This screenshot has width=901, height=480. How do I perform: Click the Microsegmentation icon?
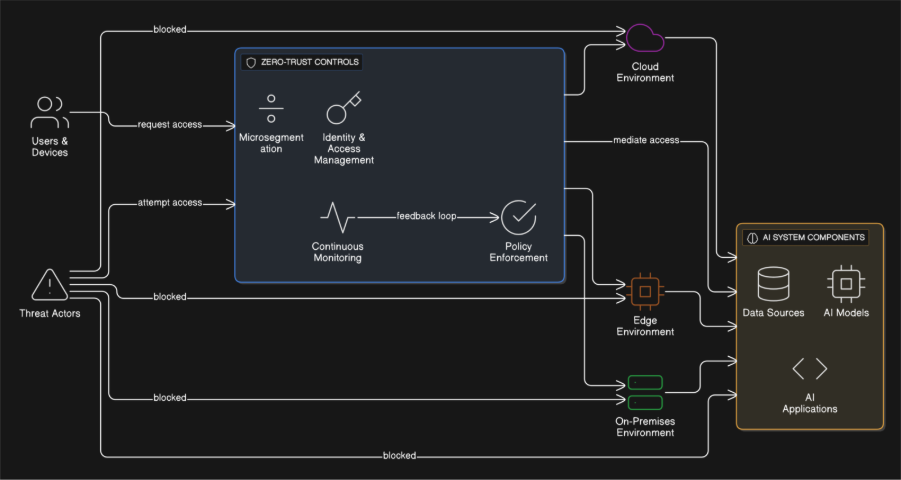(x=271, y=109)
